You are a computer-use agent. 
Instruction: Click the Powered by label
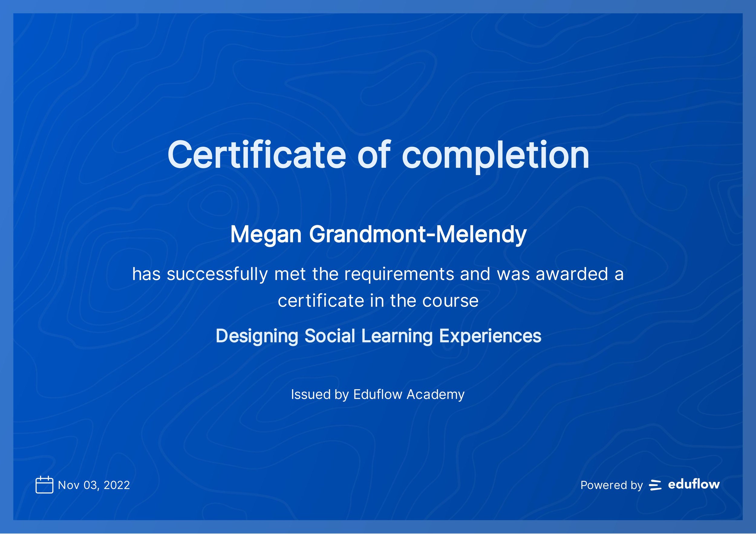(611, 485)
